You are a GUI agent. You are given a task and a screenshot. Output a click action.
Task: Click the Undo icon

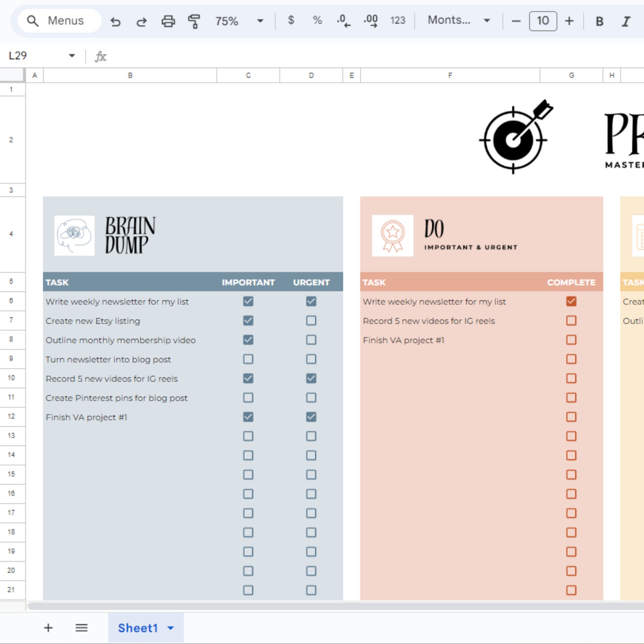[115, 21]
